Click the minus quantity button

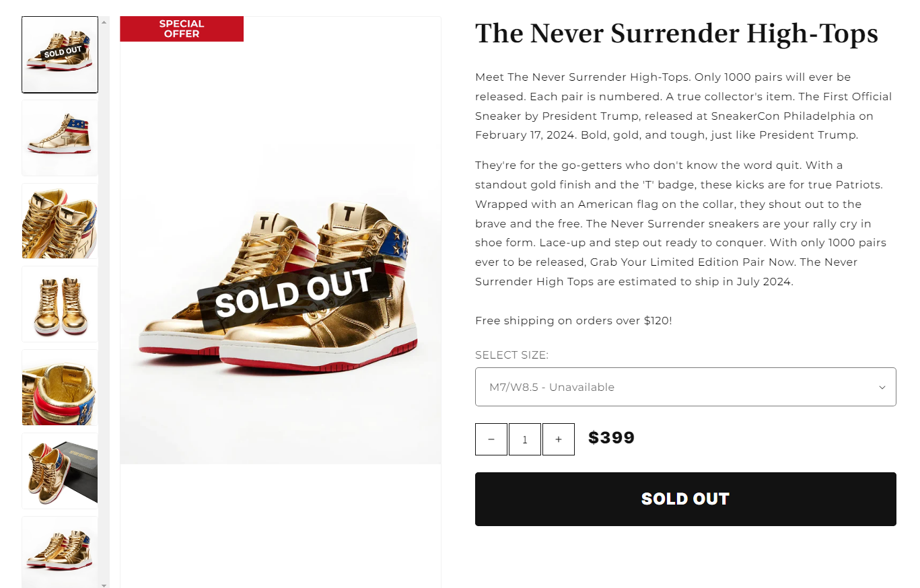point(491,439)
